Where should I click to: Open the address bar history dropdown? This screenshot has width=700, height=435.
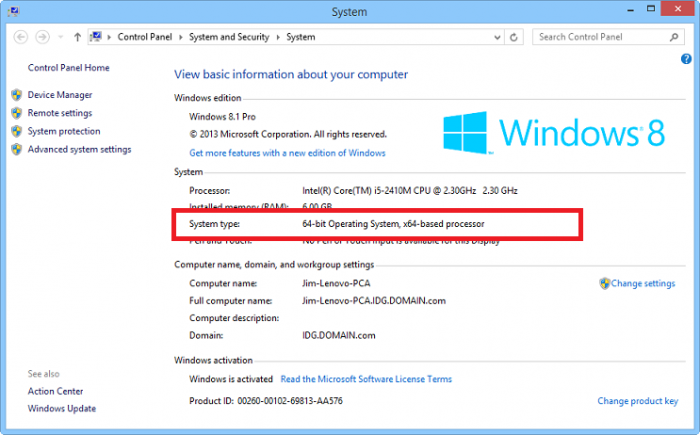pos(497,38)
